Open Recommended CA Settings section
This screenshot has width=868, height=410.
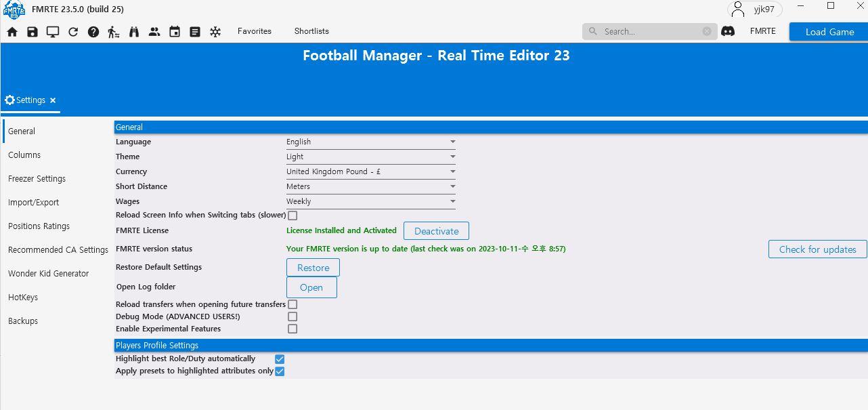point(58,250)
